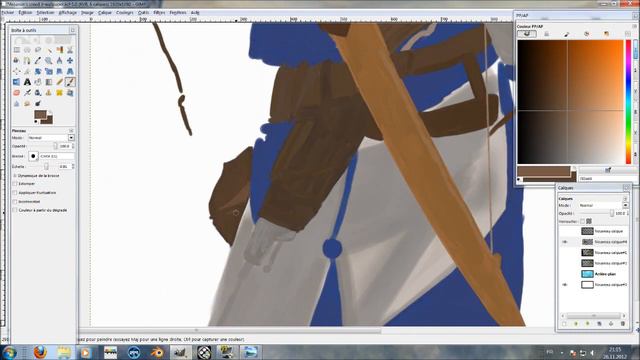The width and height of the screenshot is (640, 360).
Task: Enable Appliquer fluctuation checkbox
Action: [x=15, y=193]
